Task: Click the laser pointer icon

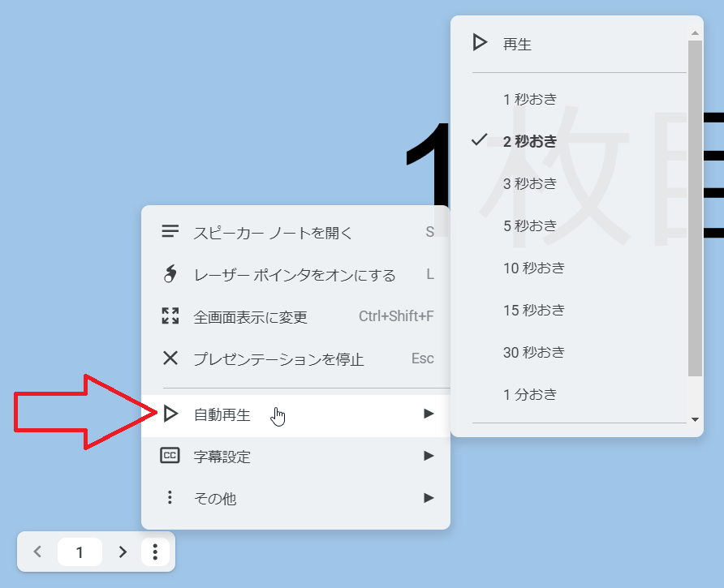Action: 170,273
